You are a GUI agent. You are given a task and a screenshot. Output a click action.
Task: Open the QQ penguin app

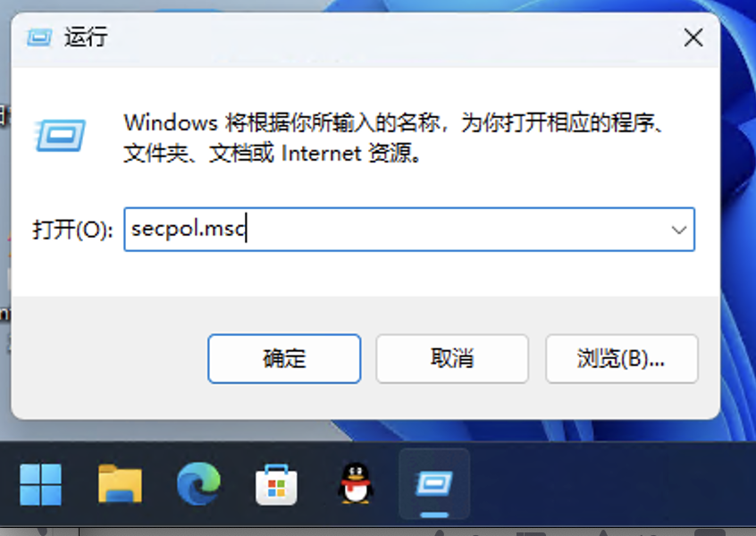click(356, 484)
